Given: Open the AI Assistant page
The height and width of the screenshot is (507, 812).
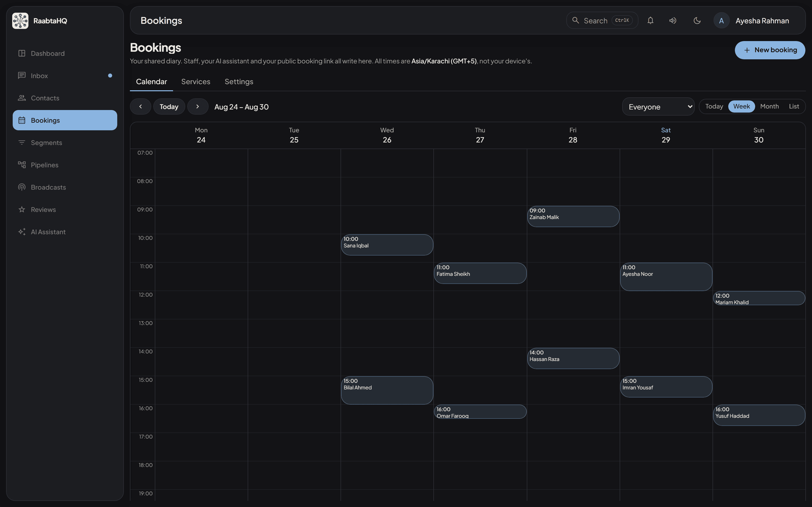Looking at the screenshot, I should pos(65,232).
